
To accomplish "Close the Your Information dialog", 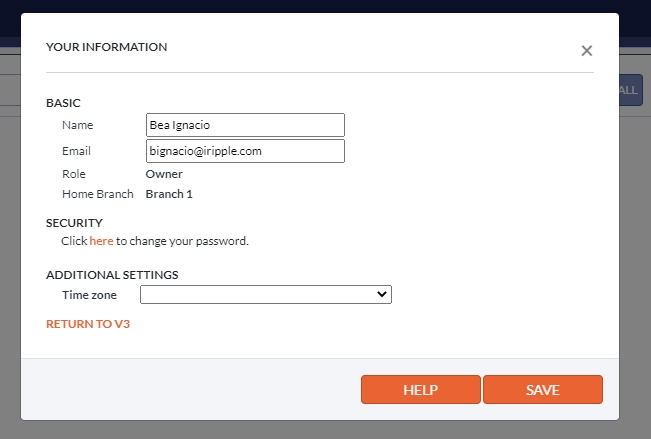I will (x=587, y=51).
